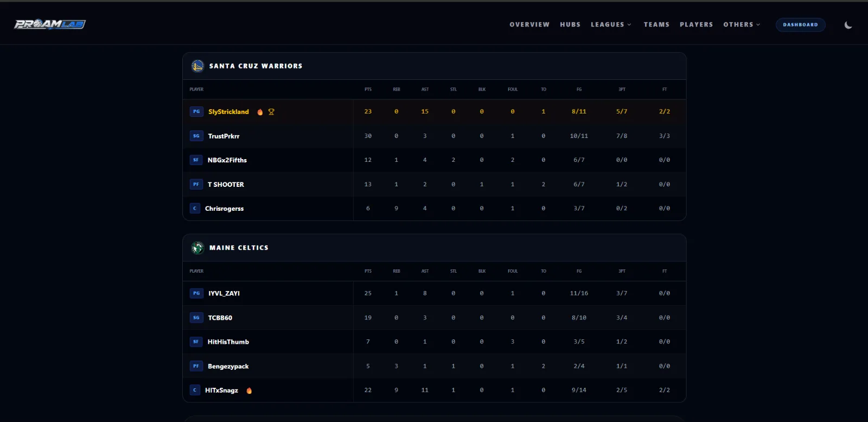Click the ProAmLab logo
The height and width of the screenshot is (422, 868).
click(50, 24)
